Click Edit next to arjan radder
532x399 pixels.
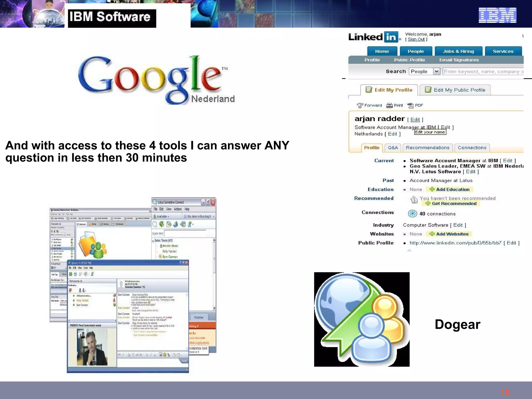pos(415,119)
